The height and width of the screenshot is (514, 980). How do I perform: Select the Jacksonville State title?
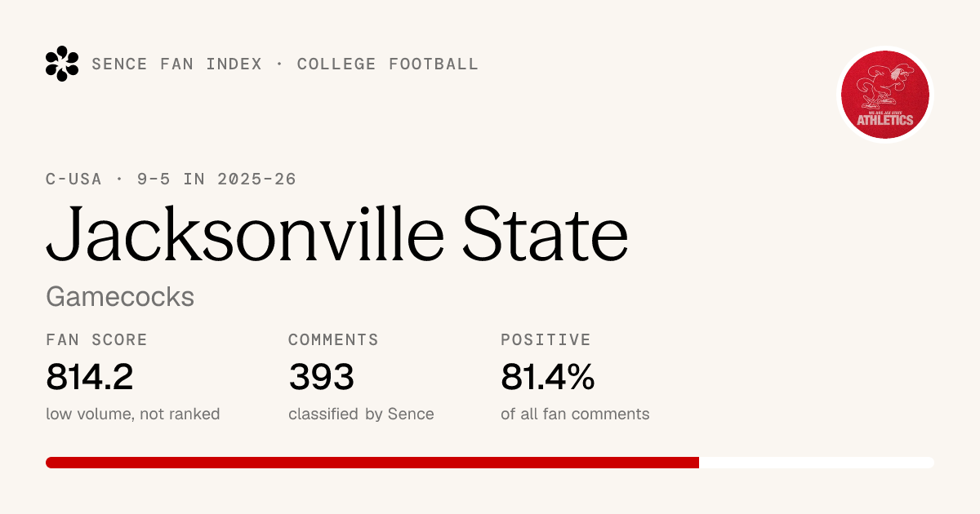click(336, 232)
